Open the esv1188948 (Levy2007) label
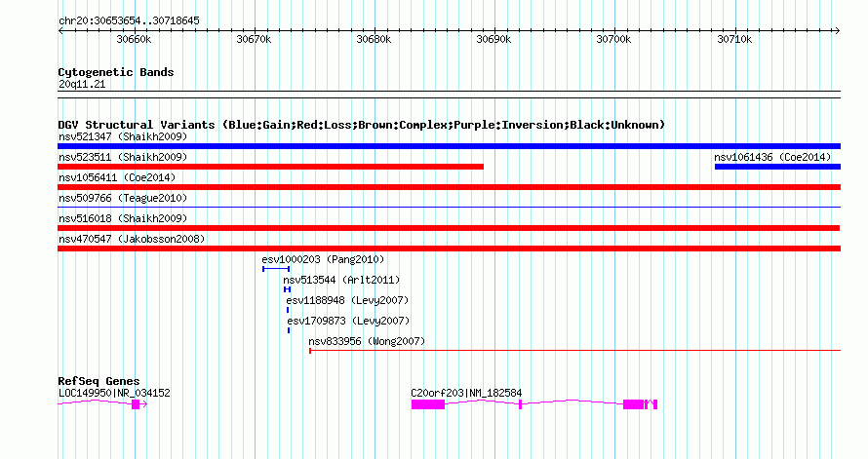Viewport: 868px width, 459px height. click(x=347, y=300)
